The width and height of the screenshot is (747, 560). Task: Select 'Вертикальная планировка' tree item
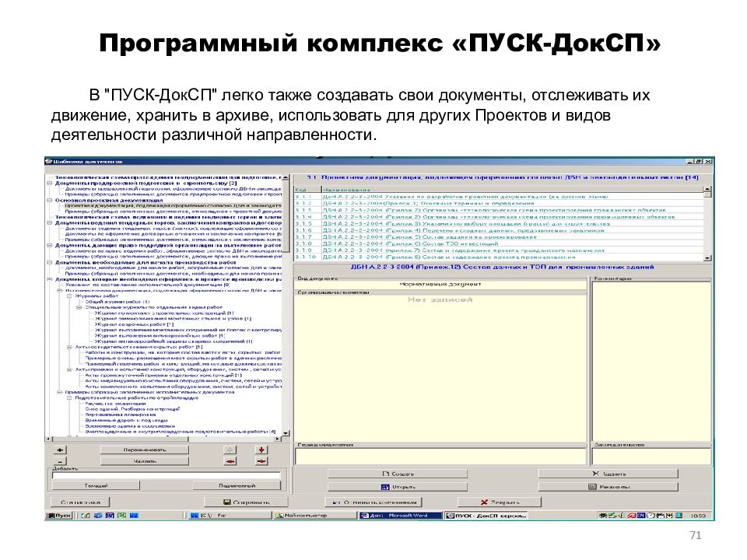coord(120,415)
